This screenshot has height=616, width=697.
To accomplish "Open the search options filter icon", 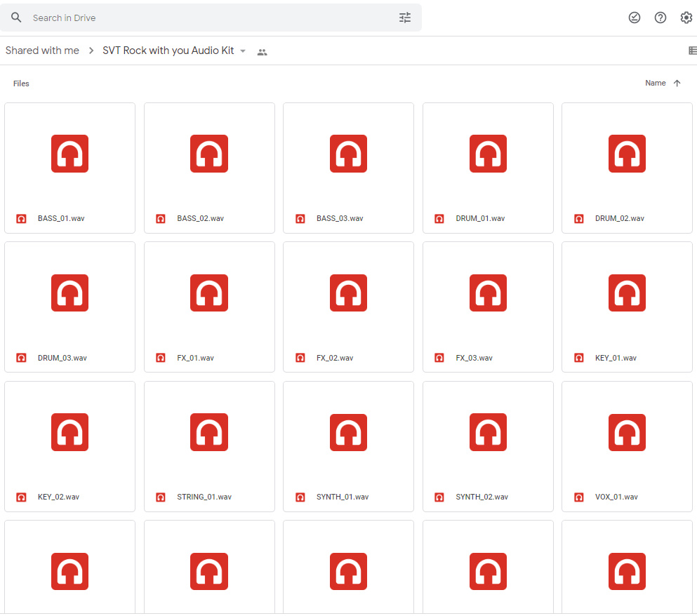I will [404, 18].
